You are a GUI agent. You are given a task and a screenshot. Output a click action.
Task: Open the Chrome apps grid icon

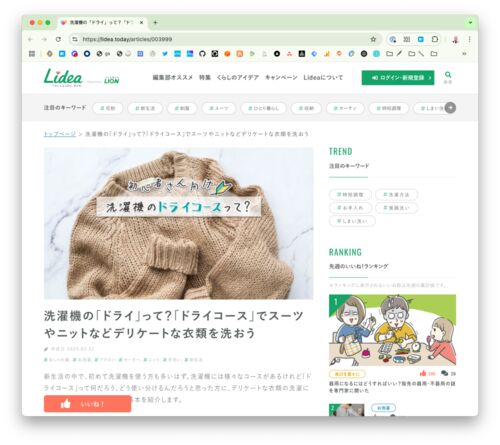32,54
